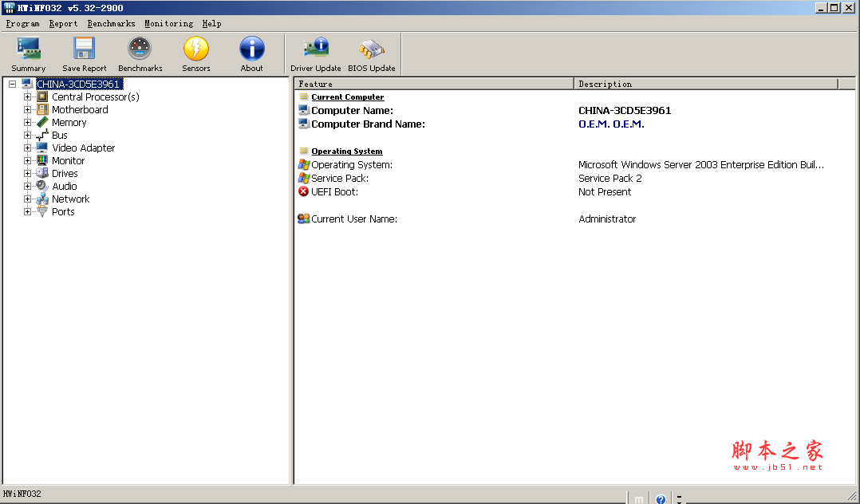Screen dimensions: 860x504
Task: Click the Memory module icon
Action: point(42,122)
